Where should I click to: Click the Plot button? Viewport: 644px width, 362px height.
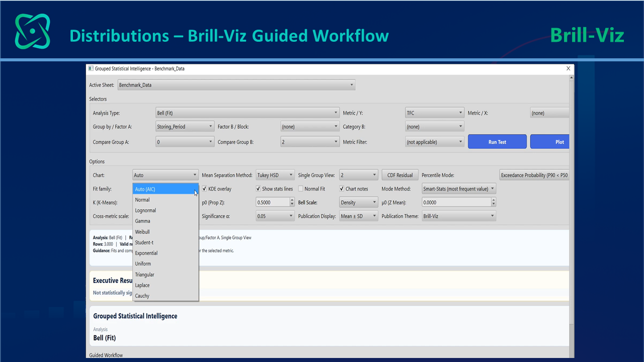point(549,142)
